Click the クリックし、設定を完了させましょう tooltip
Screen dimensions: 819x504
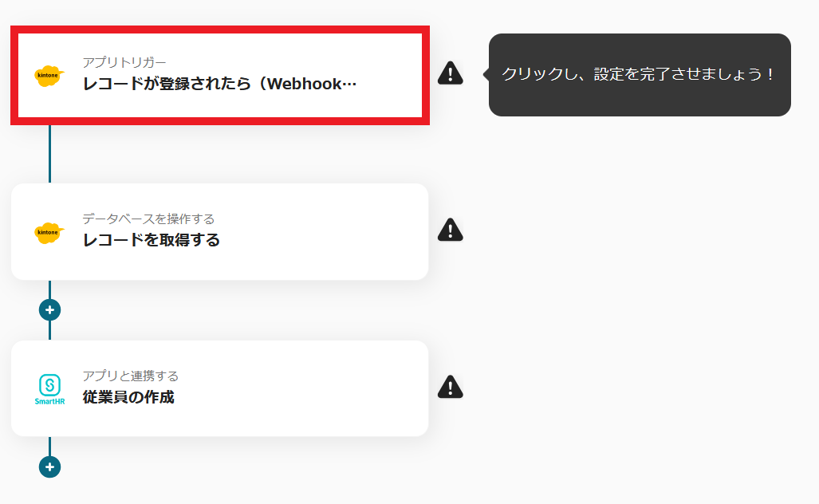[640, 75]
